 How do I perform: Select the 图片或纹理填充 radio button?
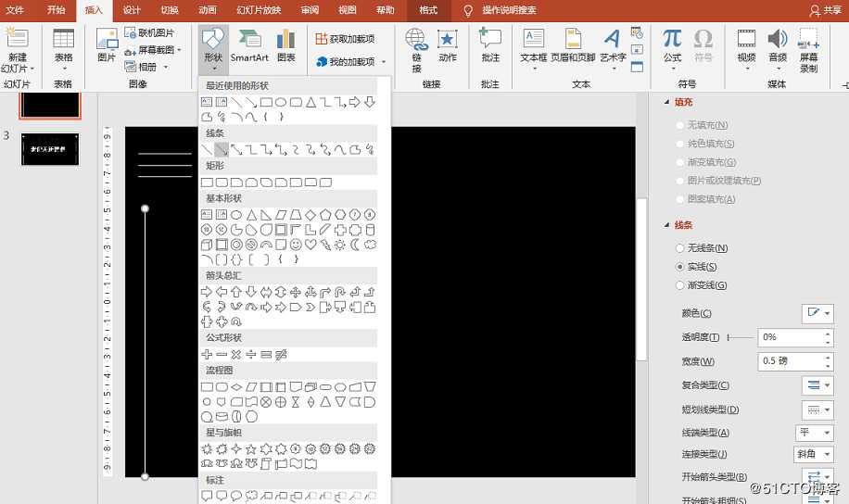(680, 181)
